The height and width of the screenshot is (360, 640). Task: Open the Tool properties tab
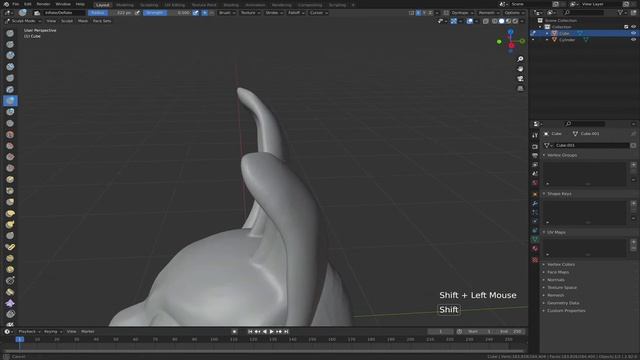point(535,136)
